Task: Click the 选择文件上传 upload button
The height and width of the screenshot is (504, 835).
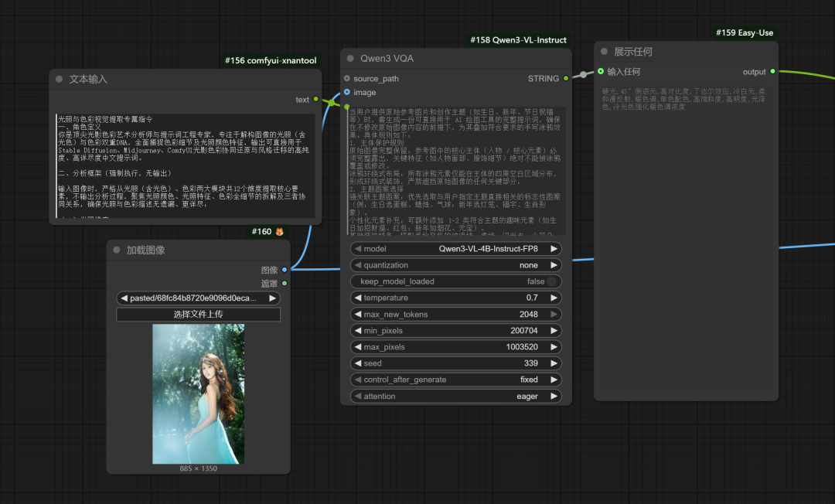Action: [198, 315]
